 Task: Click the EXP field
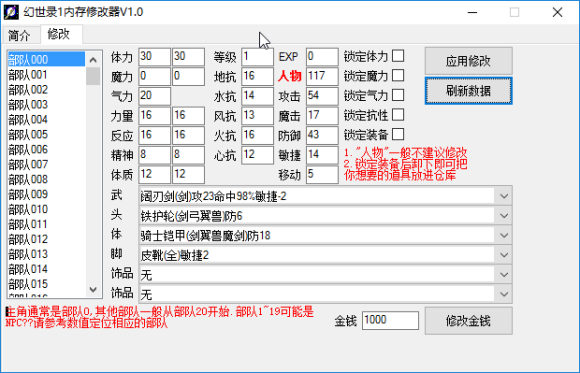pos(322,57)
